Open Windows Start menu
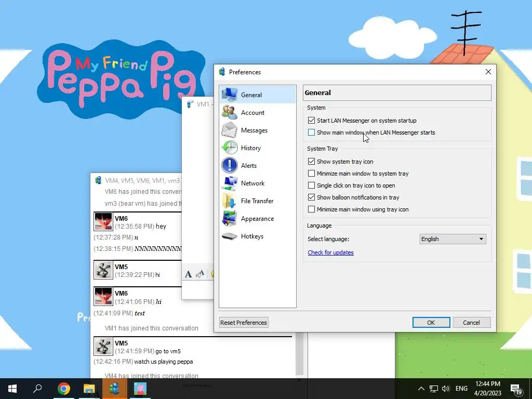532x399 pixels. click(12, 389)
